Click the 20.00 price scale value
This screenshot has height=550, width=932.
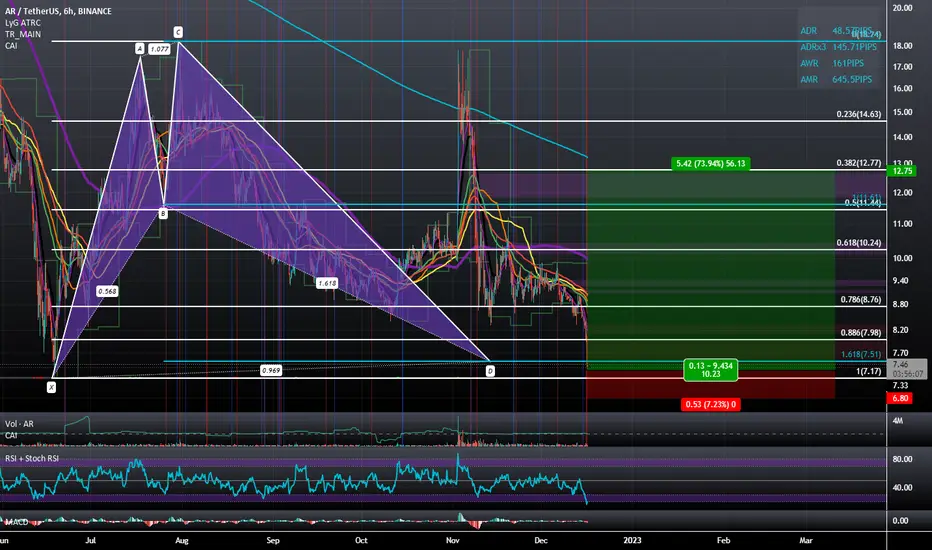tap(902, 8)
